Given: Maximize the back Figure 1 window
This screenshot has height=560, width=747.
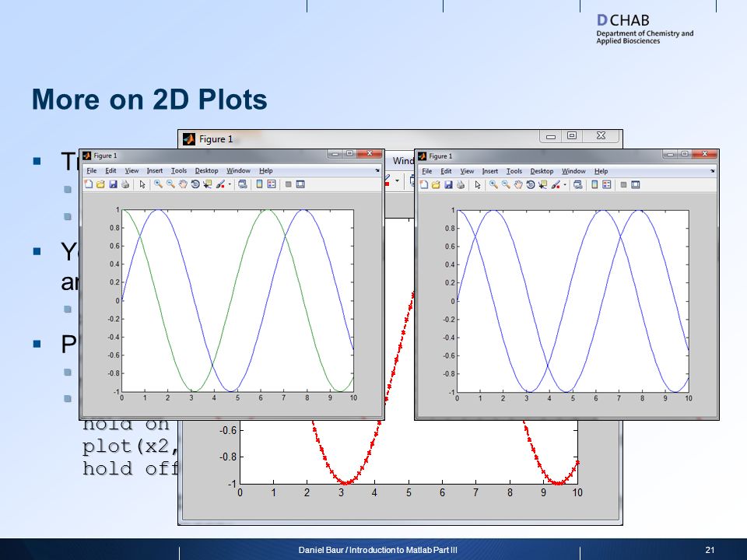Looking at the screenshot, I should pyautogui.click(x=572, y=136).
